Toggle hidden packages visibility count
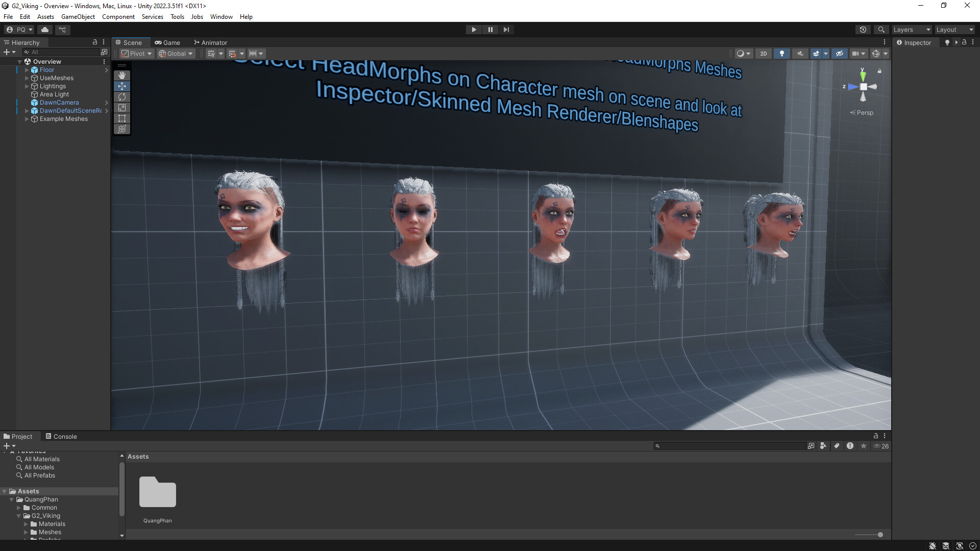 (881, 446)
